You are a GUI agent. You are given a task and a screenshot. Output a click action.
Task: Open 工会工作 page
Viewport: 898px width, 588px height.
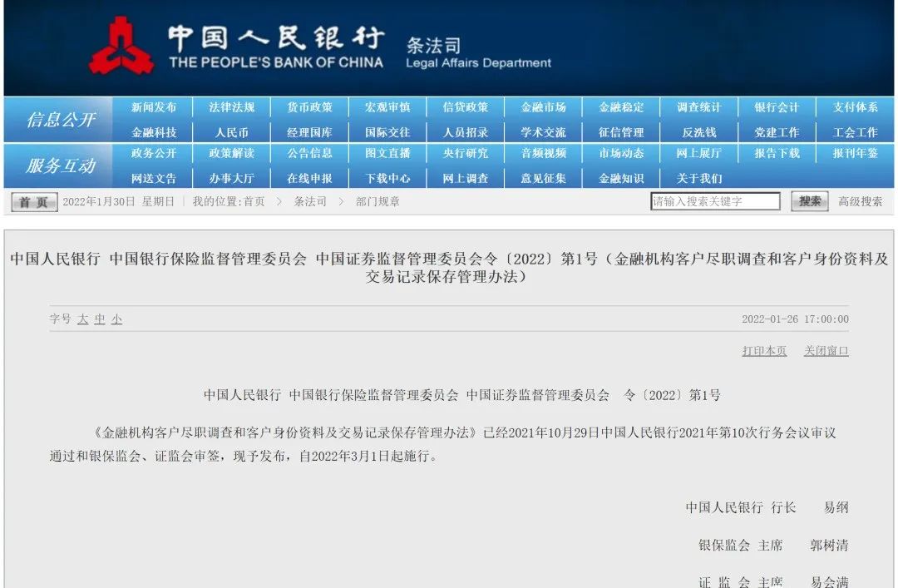pyautogui.click(x=855, y=132)
